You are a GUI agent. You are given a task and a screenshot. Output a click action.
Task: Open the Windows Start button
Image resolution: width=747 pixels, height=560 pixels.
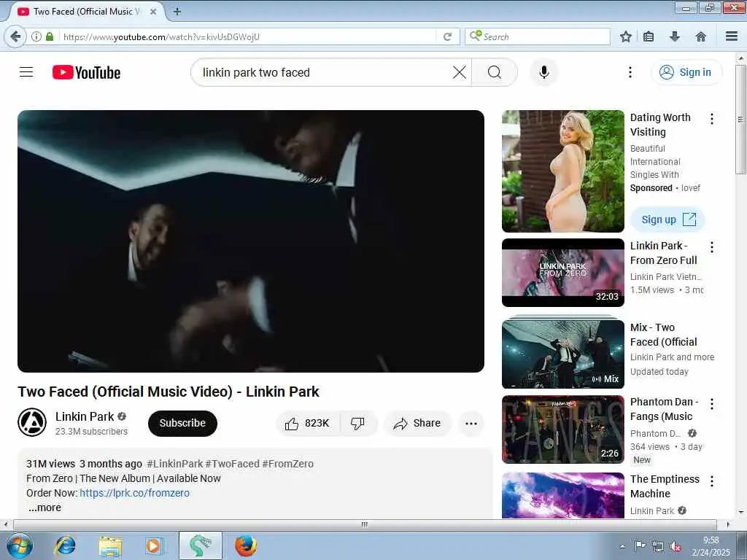pos(20,546)
